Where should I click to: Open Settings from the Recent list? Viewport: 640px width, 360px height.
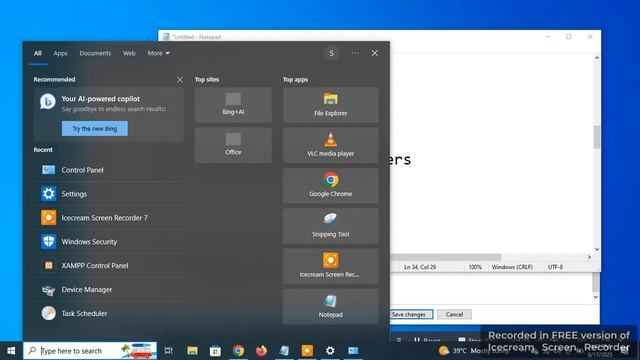point(108,193)
